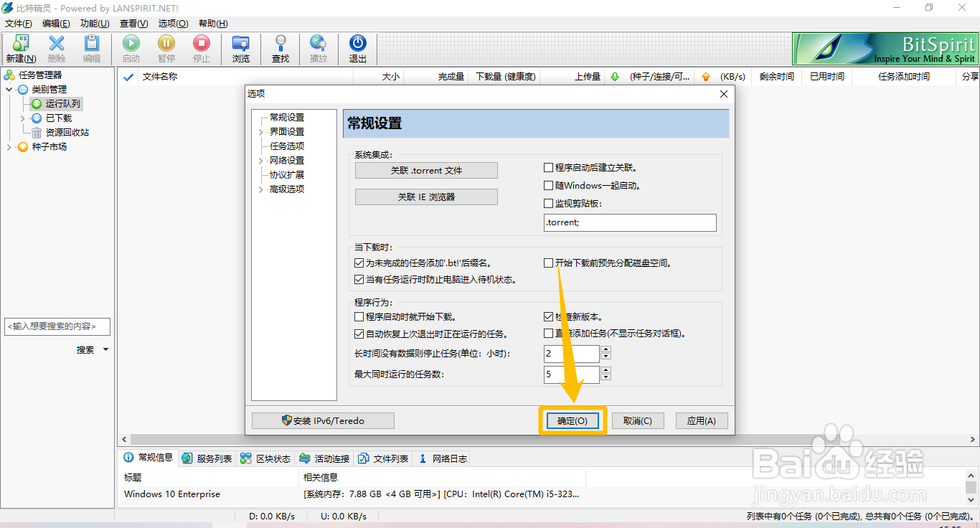Disable 自动恢复上次退出时正在运行的任务
This screenshot has width=980, height=528.
point(359,334)
